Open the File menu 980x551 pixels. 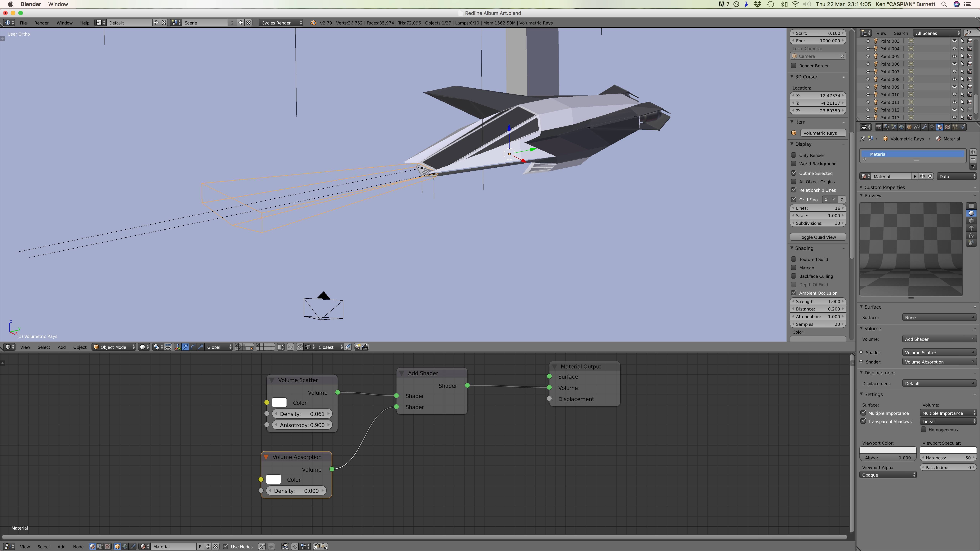pos(23,23)
